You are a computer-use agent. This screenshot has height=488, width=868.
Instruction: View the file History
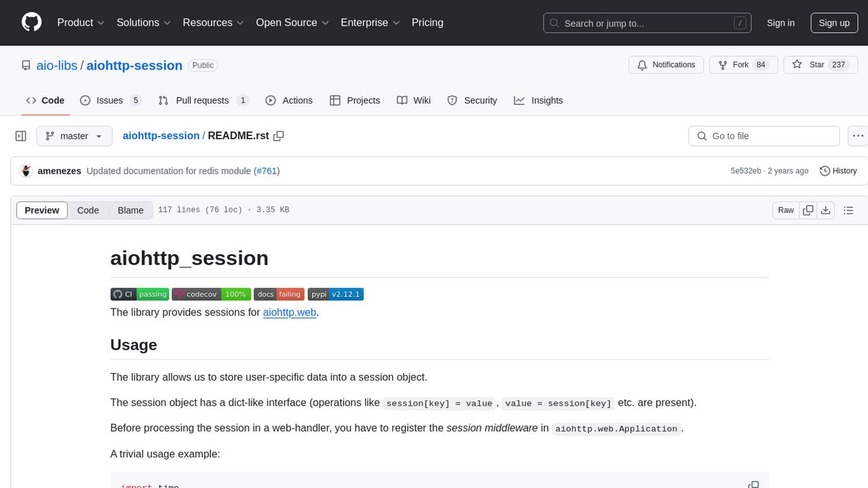(x=838, y=171)
